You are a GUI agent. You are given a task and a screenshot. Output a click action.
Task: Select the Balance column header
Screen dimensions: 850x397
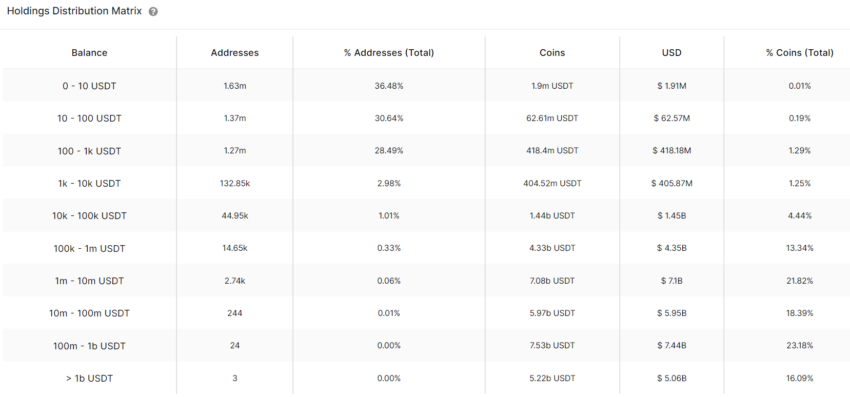pyautogui.click(x=89, y=53)
